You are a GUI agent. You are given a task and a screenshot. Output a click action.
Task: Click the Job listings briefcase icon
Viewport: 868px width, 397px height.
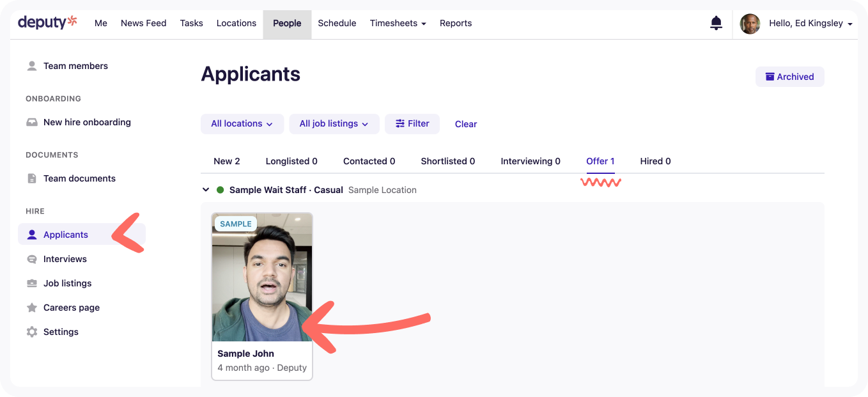tap(32, 283)
